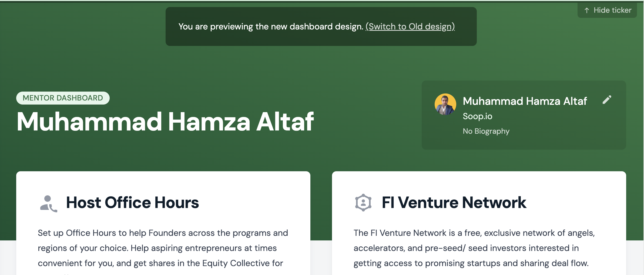This screenshot has height=275, width=644.
Task: Select the profile card name Muhammad Hamza Altaf
Action: [x=525, y=101]
